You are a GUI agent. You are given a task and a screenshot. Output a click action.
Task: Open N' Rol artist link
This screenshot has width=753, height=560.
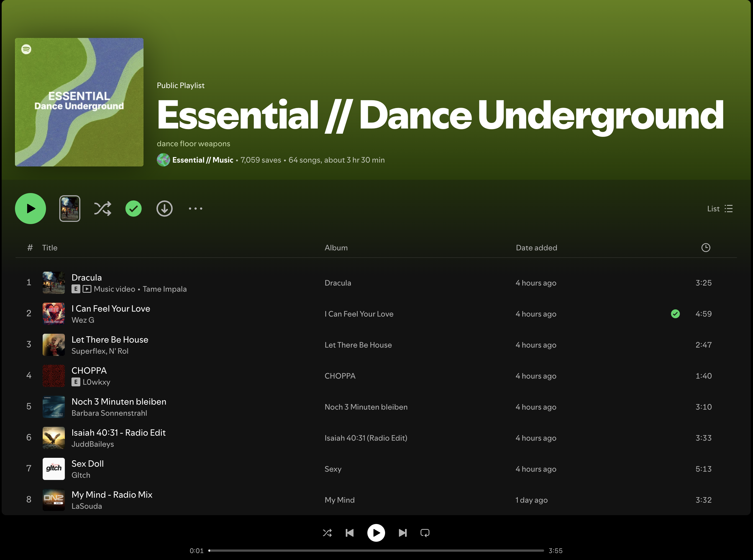click(119, 351)
